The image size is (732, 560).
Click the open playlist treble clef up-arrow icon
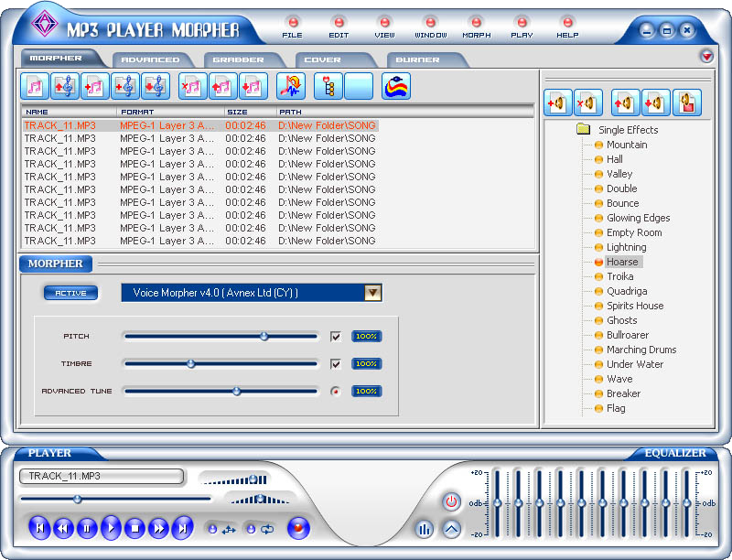(x=65, y=86)
